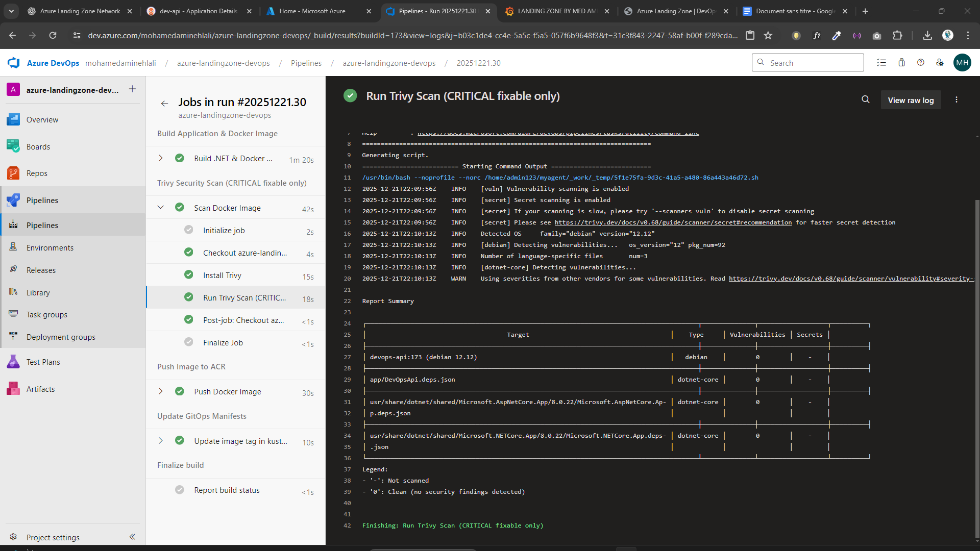The image size is (980, 551).
Task: Open the Artifacts hub icon
Action: [13, 389]
